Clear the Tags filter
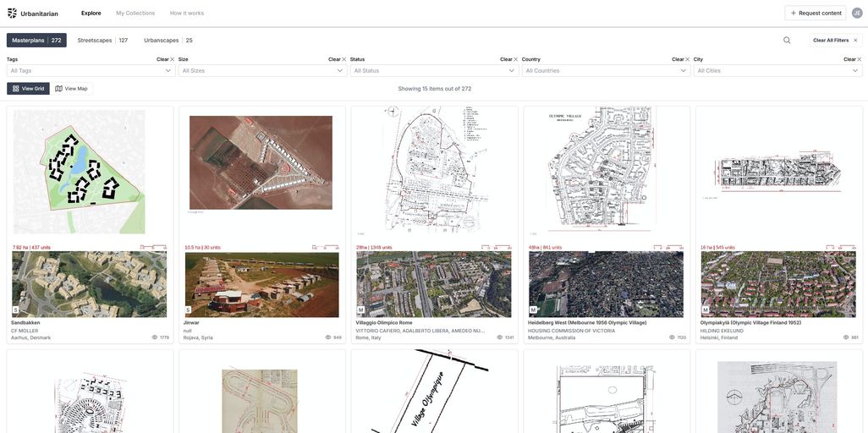The width and height of the screenshot is (868, 433). tap(165, 59)
